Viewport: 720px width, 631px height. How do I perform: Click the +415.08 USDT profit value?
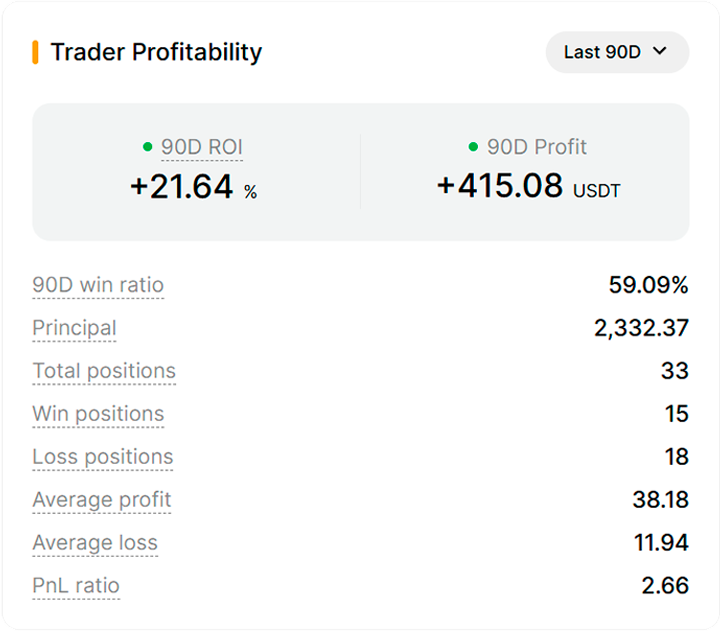click(x=529, y=186)
